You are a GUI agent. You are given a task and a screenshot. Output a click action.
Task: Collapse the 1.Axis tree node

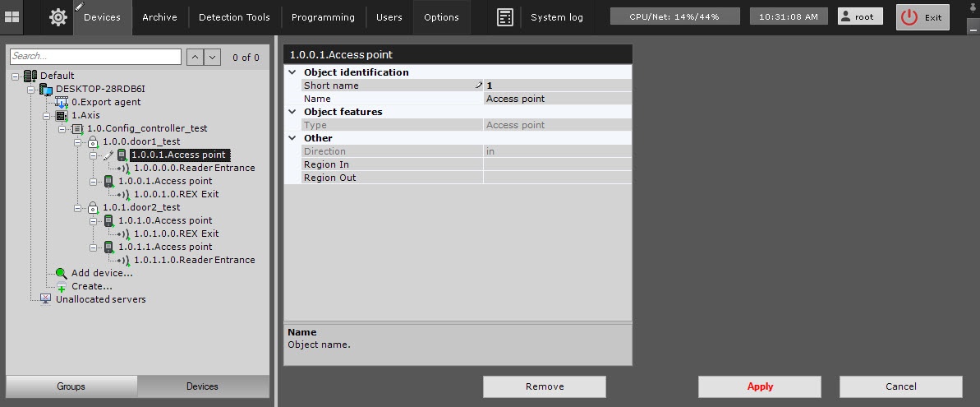[47, 115]
